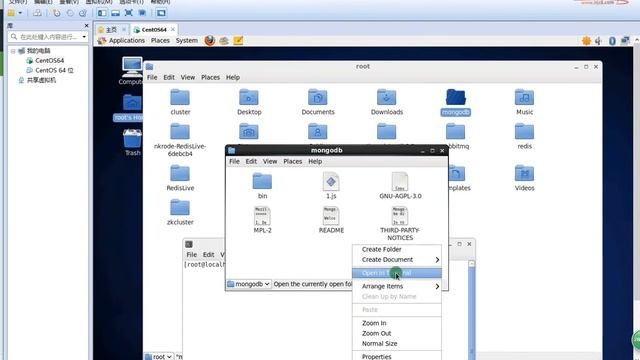Open File menu in root window

tap(152, 77)
